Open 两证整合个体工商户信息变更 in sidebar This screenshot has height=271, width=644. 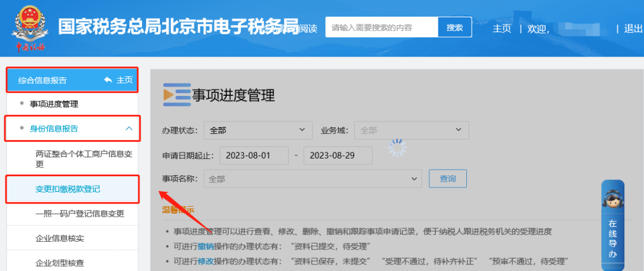pos(84,159)
